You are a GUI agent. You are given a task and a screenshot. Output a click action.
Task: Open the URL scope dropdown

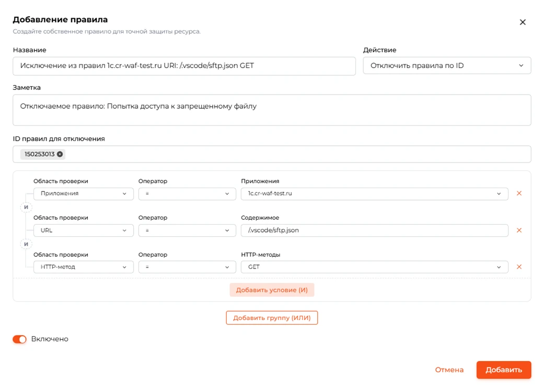click(84, 230)
